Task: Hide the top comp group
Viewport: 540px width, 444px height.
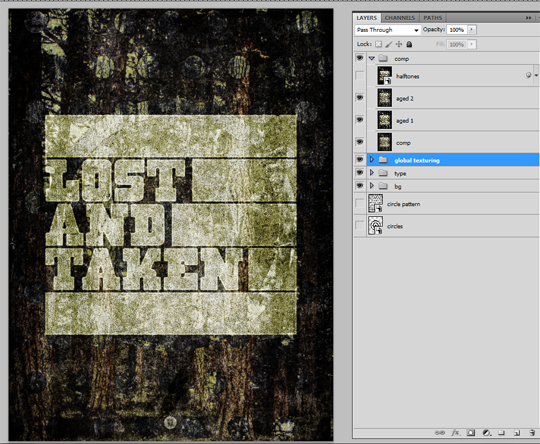Action: pos(360,58)
